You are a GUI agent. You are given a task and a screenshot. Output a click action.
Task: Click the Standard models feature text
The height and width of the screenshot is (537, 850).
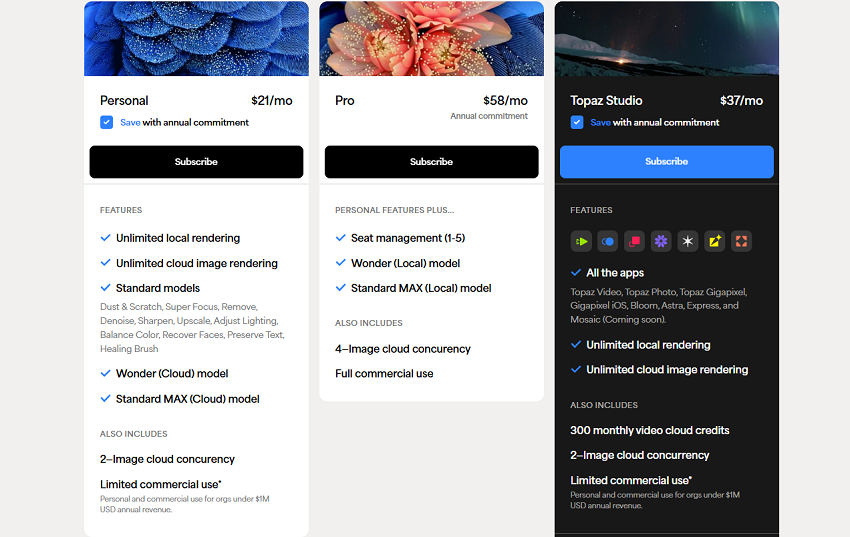coord(158,288)
